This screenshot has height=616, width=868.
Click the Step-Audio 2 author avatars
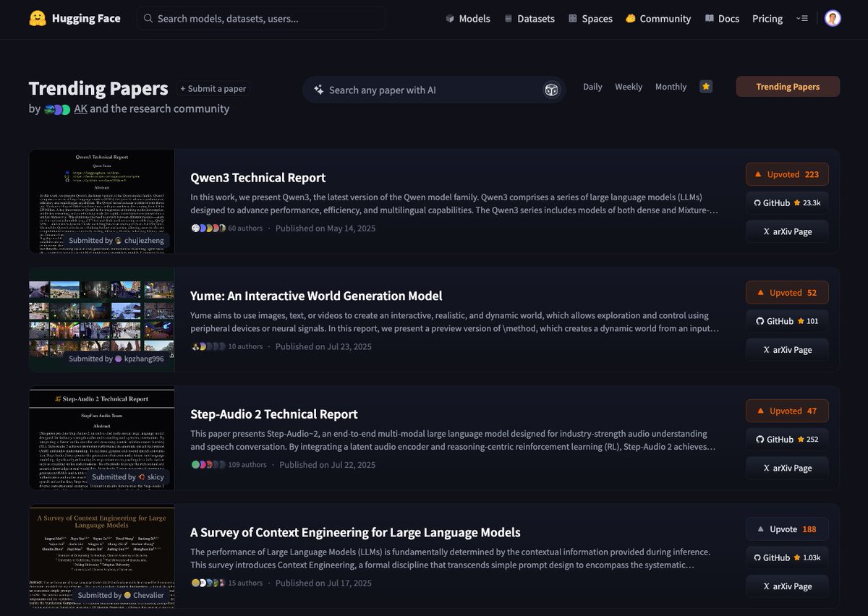[208, 465]
